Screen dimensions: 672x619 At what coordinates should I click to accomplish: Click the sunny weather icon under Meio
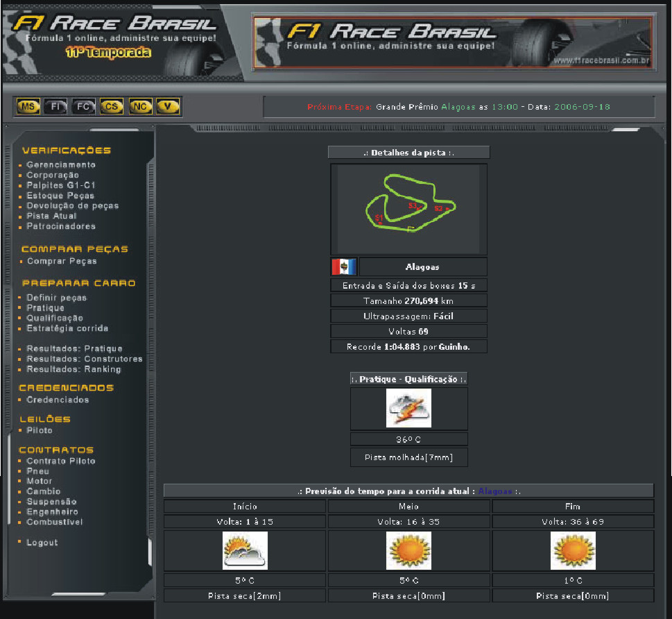click(408, 551)
